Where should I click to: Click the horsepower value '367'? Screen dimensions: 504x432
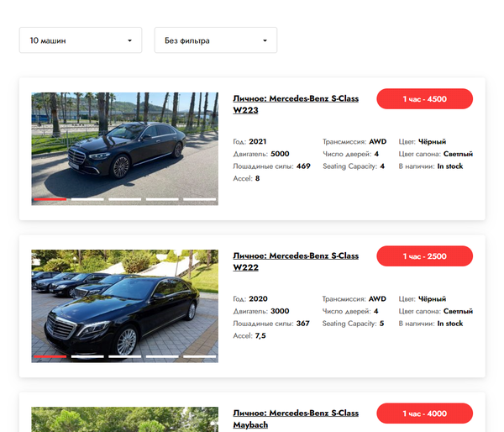click(302, 324)
